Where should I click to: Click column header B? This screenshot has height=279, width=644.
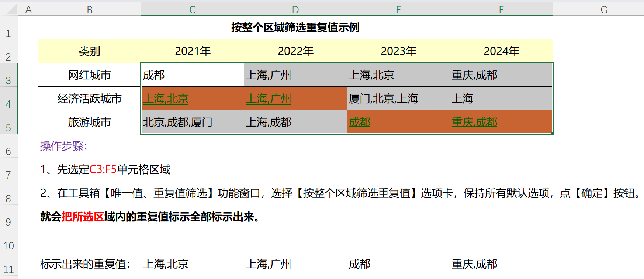pyautogui.click(x=90, y=10)
